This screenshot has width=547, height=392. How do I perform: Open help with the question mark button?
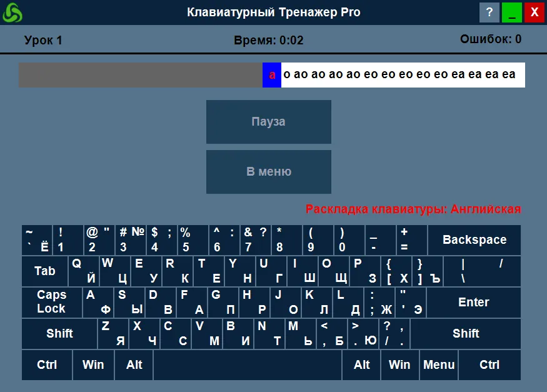[x=489, y=13]
